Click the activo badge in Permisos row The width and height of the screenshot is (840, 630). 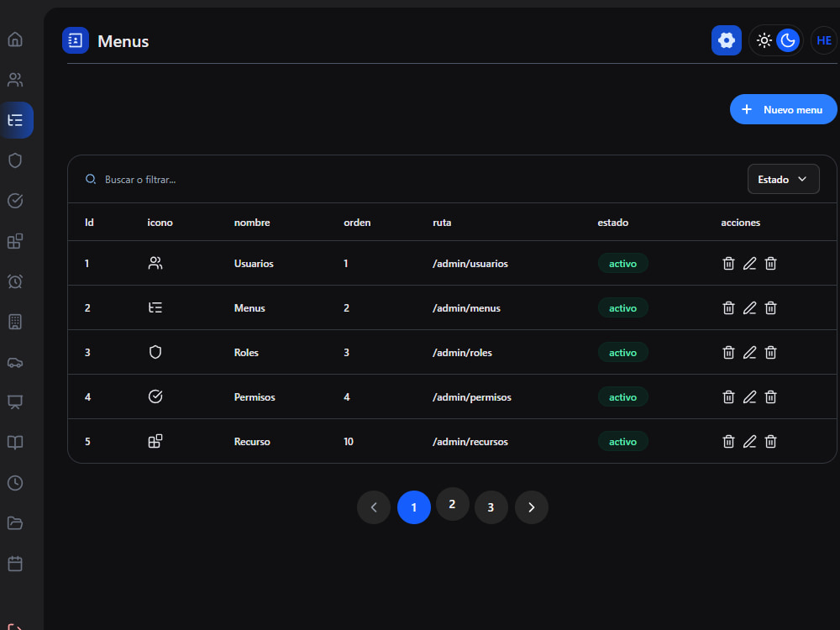[623, 397]
